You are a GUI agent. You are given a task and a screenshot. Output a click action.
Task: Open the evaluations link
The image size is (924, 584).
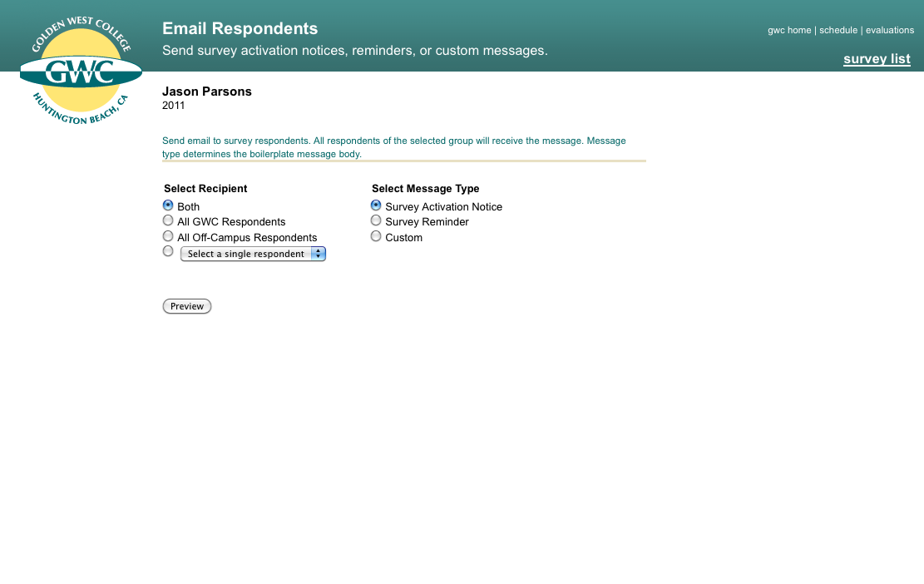(x=890, y=30)
